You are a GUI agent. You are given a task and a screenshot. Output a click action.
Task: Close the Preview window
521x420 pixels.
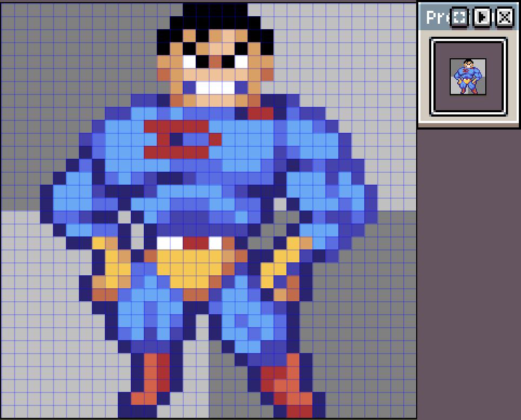pos(505,17)
